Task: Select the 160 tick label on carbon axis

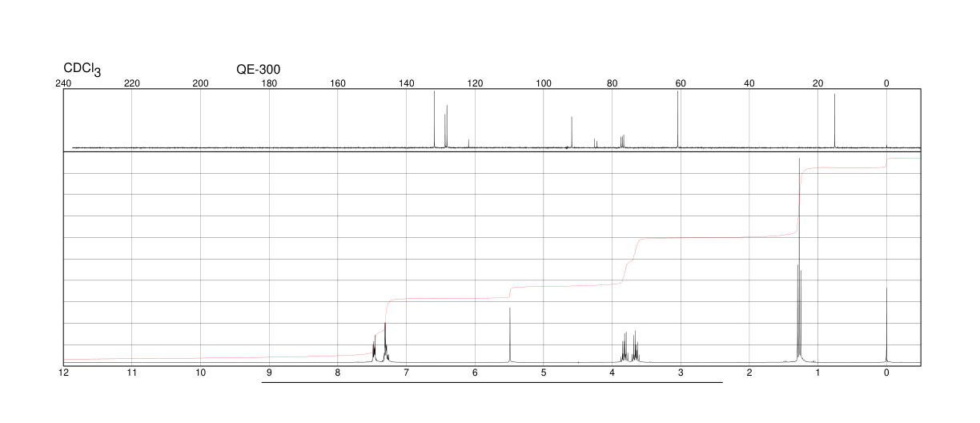Action: [338, 83]
